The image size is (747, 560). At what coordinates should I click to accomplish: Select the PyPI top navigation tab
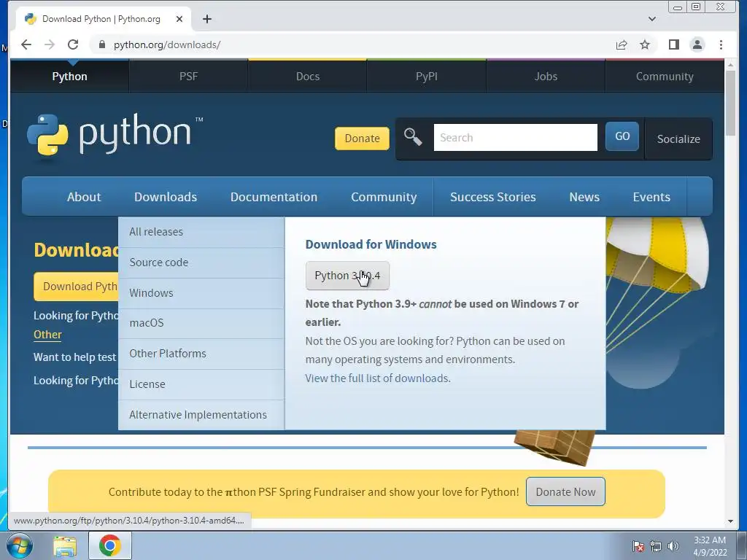pyautogui.click(x=426, y=76)
